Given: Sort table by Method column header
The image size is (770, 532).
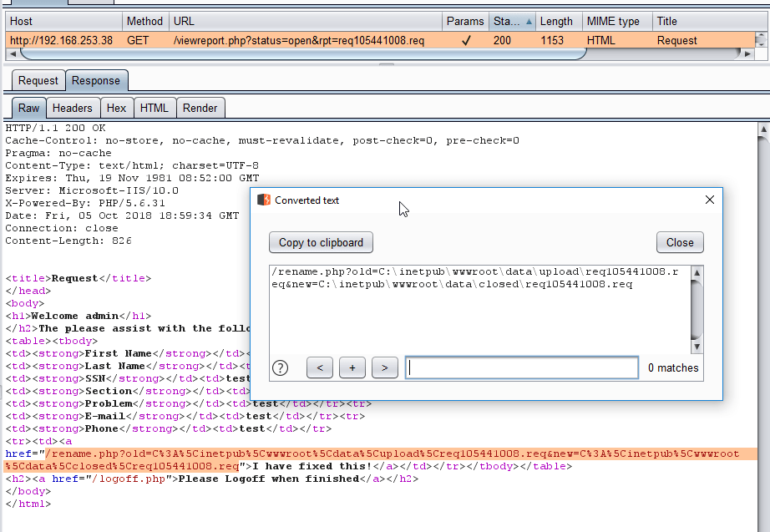Looking at the screenshot, I should 144,21.
